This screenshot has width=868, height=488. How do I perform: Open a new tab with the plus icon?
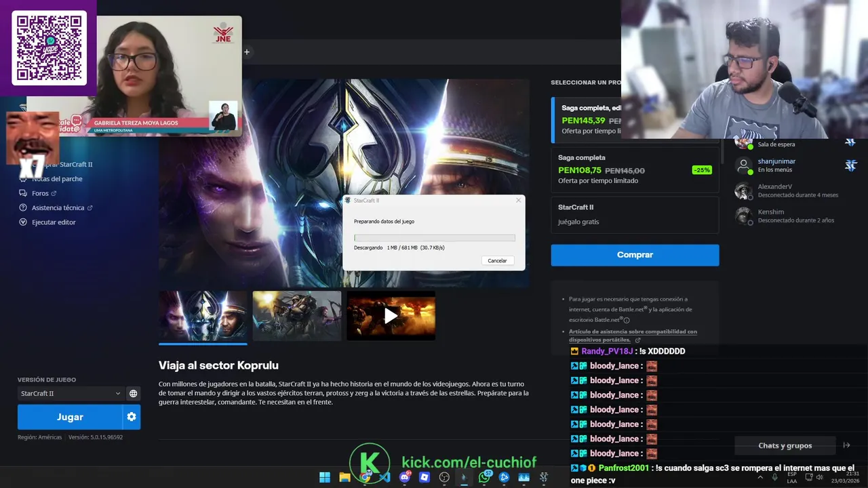pos(247,52)
